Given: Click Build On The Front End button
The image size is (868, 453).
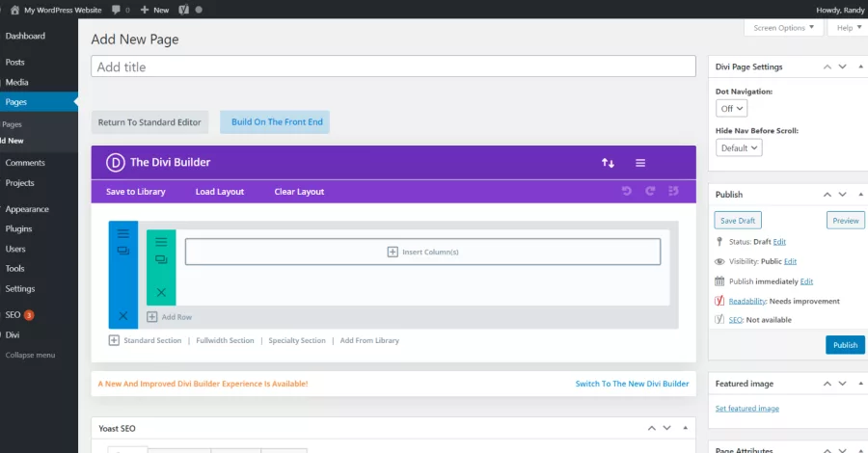Looking at the screenshot, I should coord(275,122).
